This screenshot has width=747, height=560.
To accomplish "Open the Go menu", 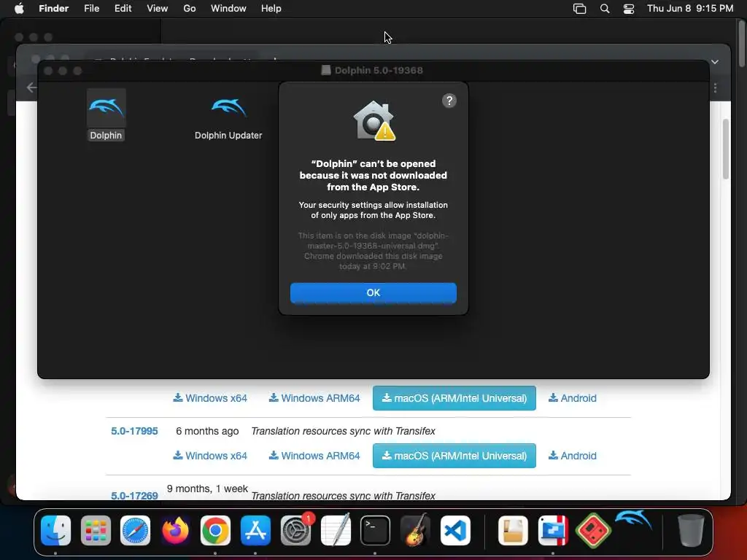I will 190,9.
